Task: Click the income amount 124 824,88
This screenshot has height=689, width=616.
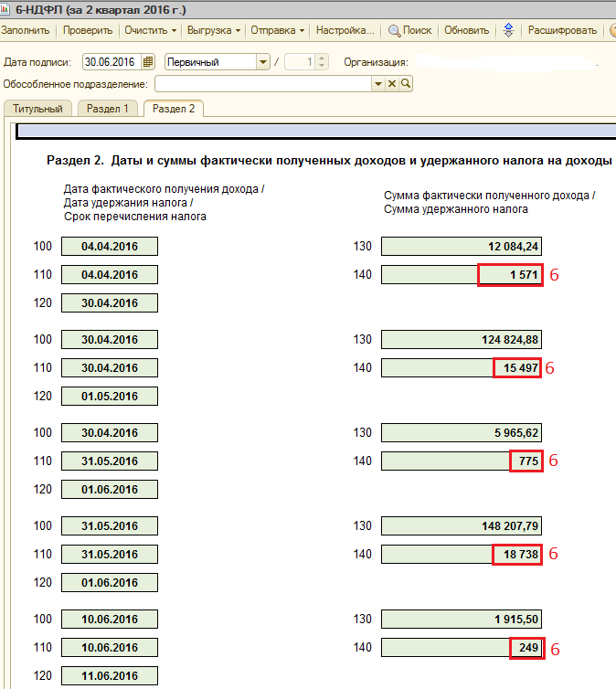Action: click(462, 340)
